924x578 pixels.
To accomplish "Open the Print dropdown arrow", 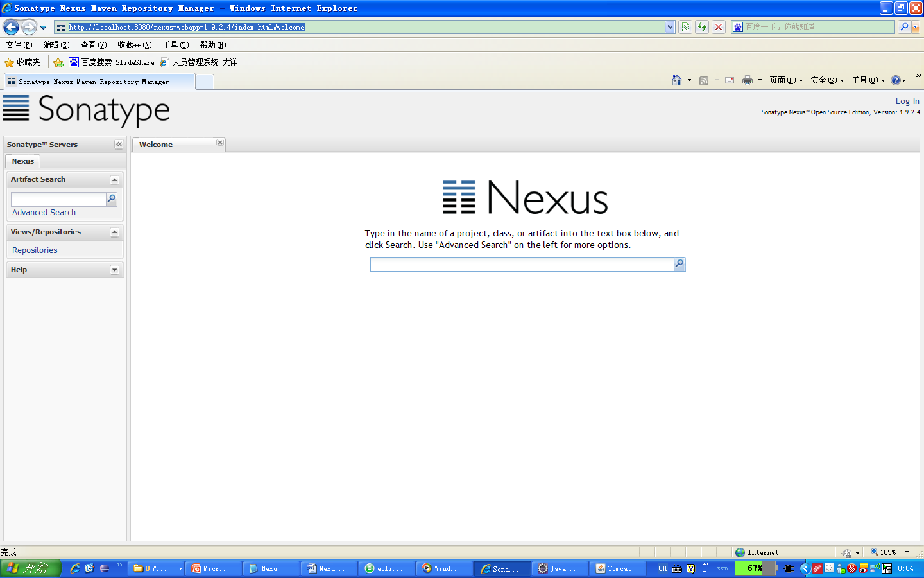I will click(x=760, y=80).
